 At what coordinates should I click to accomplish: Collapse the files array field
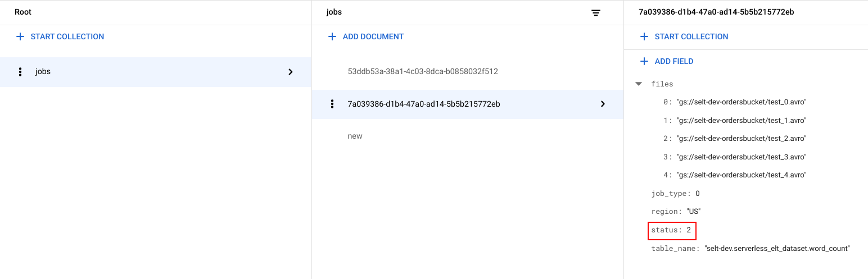click(x=639, y=84)
